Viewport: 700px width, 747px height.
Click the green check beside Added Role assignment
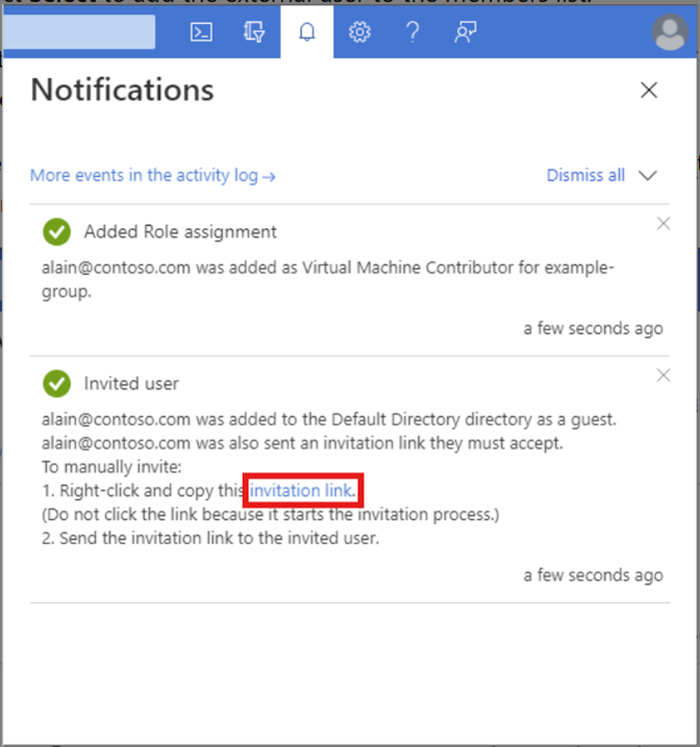coord(57,232)
